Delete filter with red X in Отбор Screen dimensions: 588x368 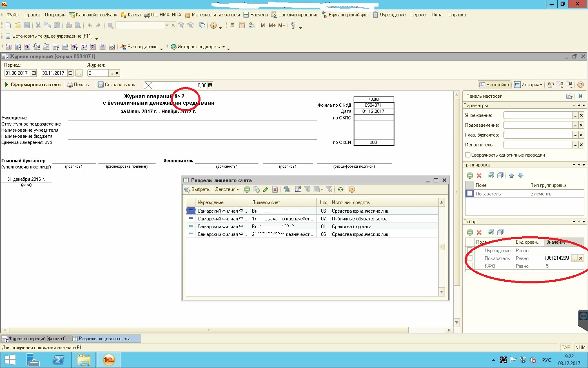tap(479, 232)
